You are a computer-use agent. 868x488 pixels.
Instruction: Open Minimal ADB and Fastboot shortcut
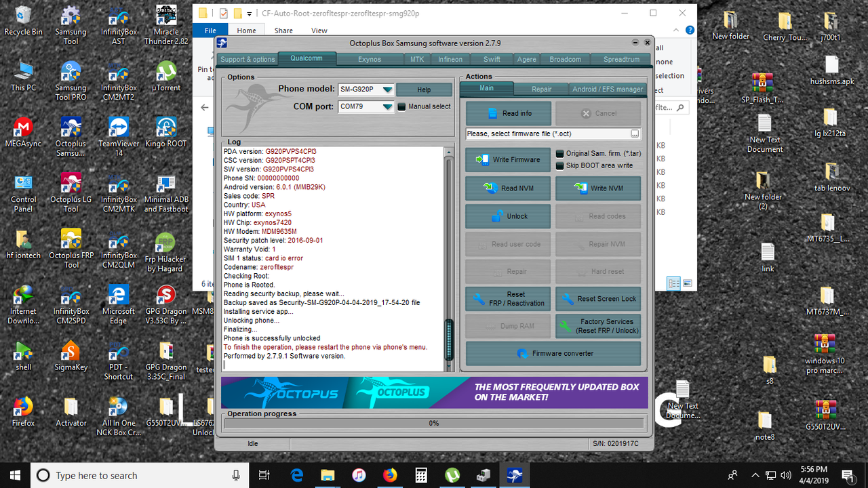166,193
